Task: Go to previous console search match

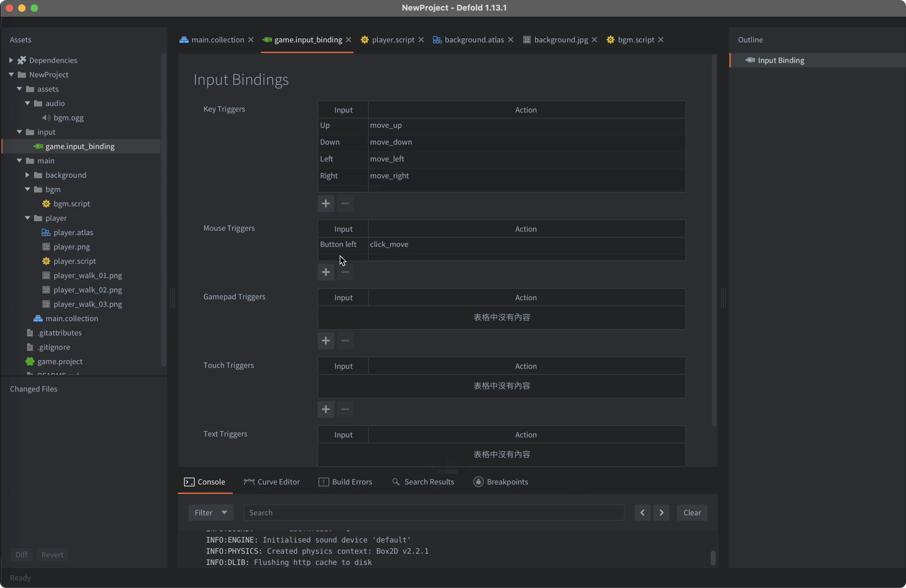Action: 642,513
